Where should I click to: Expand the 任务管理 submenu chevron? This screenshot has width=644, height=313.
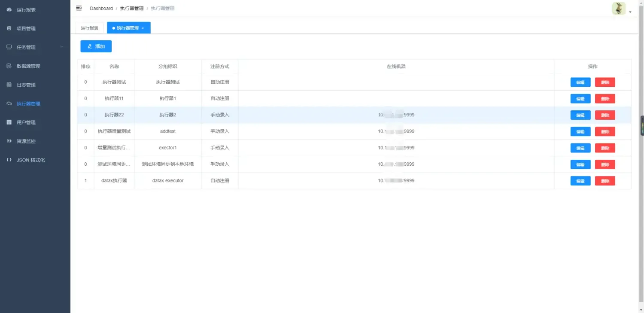pyautogui.click(x=61, y=47)
